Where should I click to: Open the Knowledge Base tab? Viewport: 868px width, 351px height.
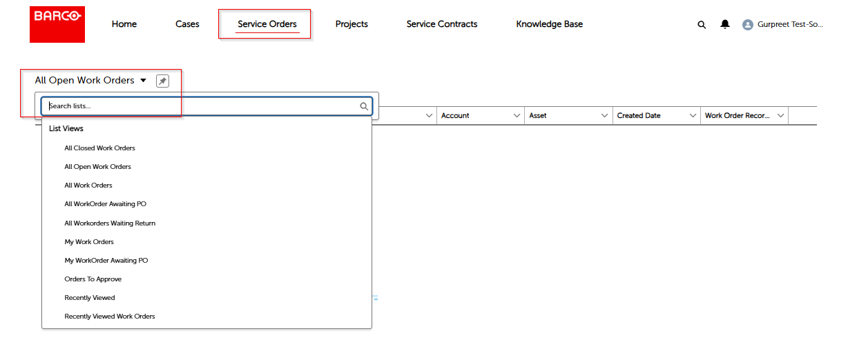pyautogui.click(x=549, y=24)
